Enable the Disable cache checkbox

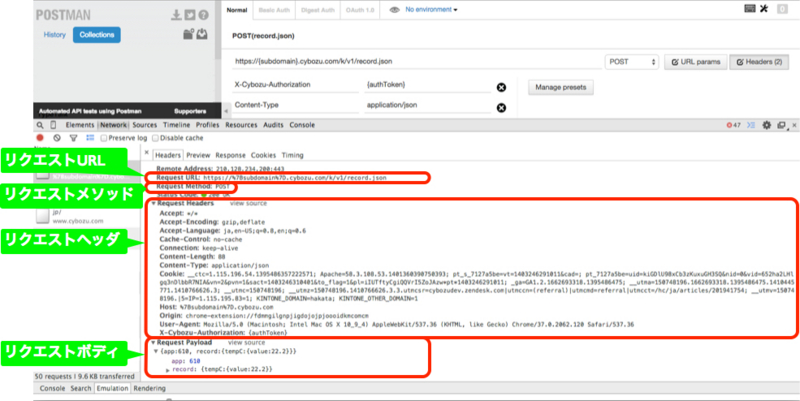click(x=156, y=138)
